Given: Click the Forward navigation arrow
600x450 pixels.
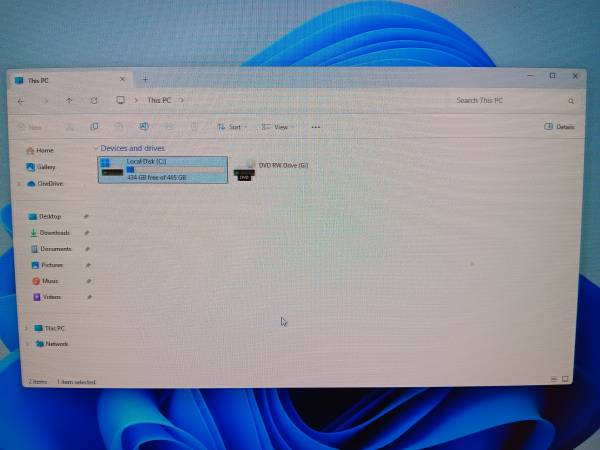Looking at the screenshot, I should click(x=46, y=101).
